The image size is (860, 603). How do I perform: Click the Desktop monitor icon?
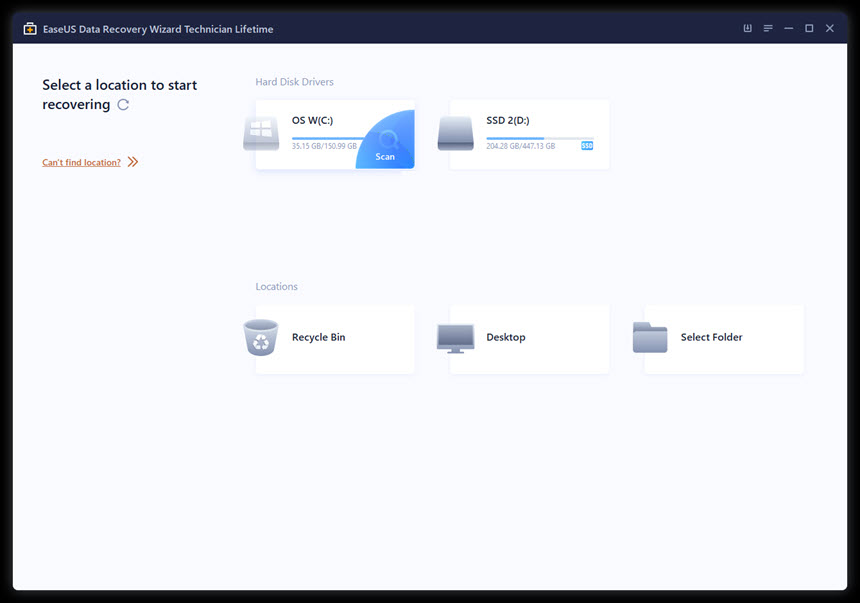(455, 339)
